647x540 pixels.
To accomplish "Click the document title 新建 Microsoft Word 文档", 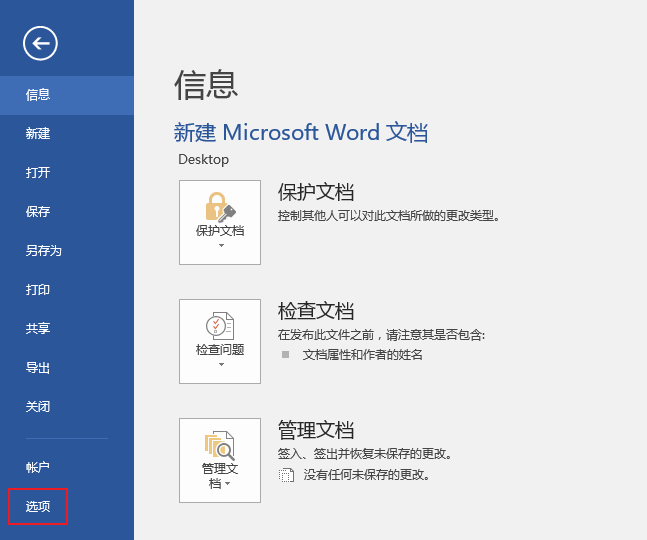I will 301,132.
